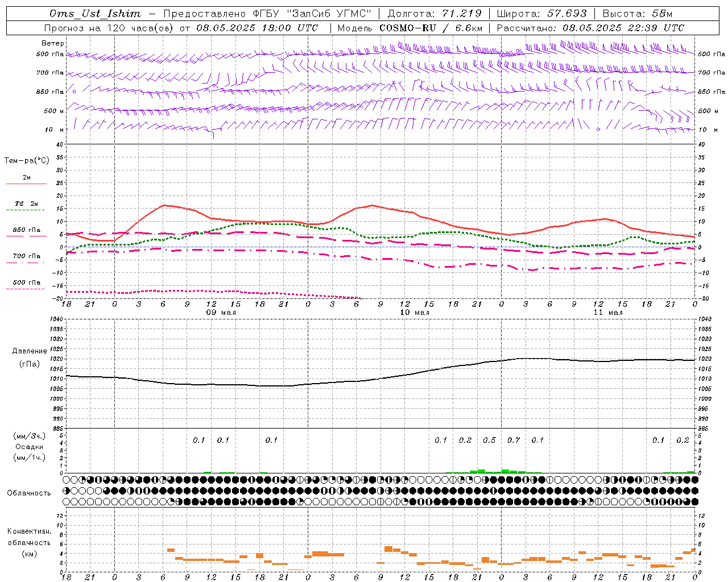728x582 pixels.
Task: Click the 11 мая date label
Action: (608, 313)
